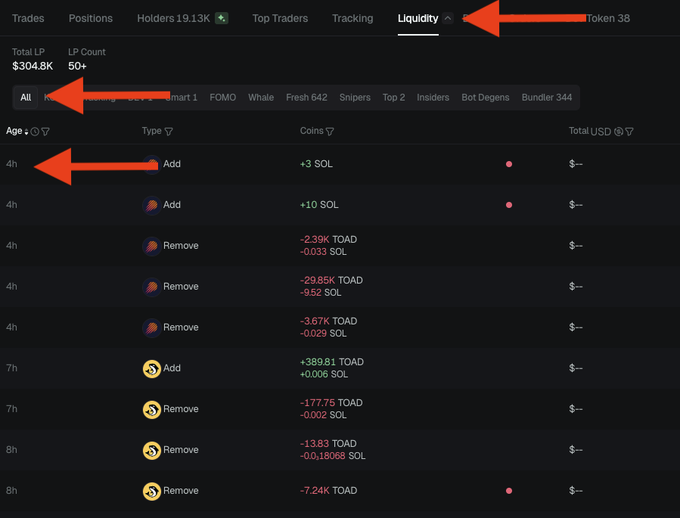Screen dimensions: 680x518
Task: Click the Type column header
Action: 152,131
